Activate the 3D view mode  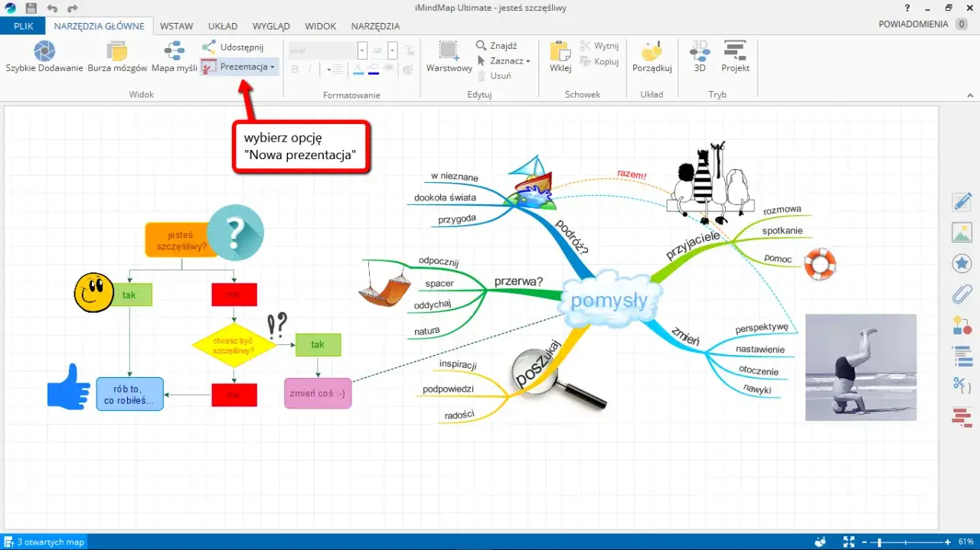[x=699, y=55]
